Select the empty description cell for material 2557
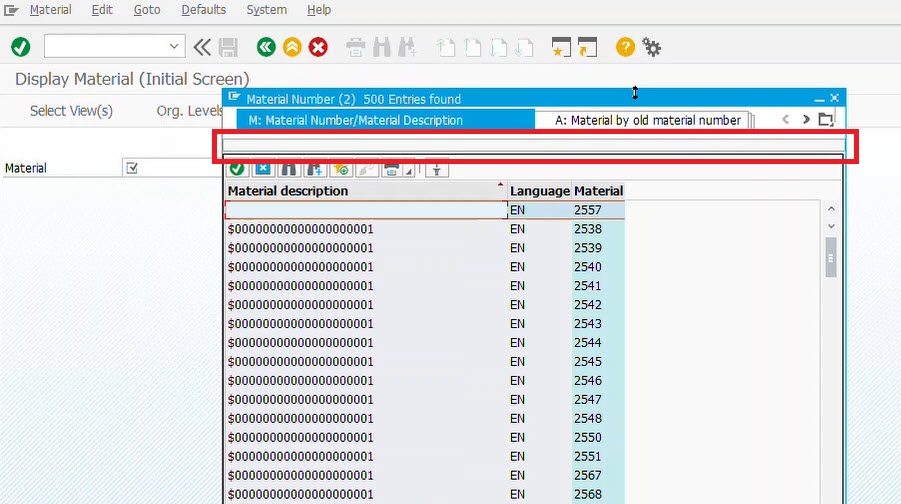 coord(366,210)
